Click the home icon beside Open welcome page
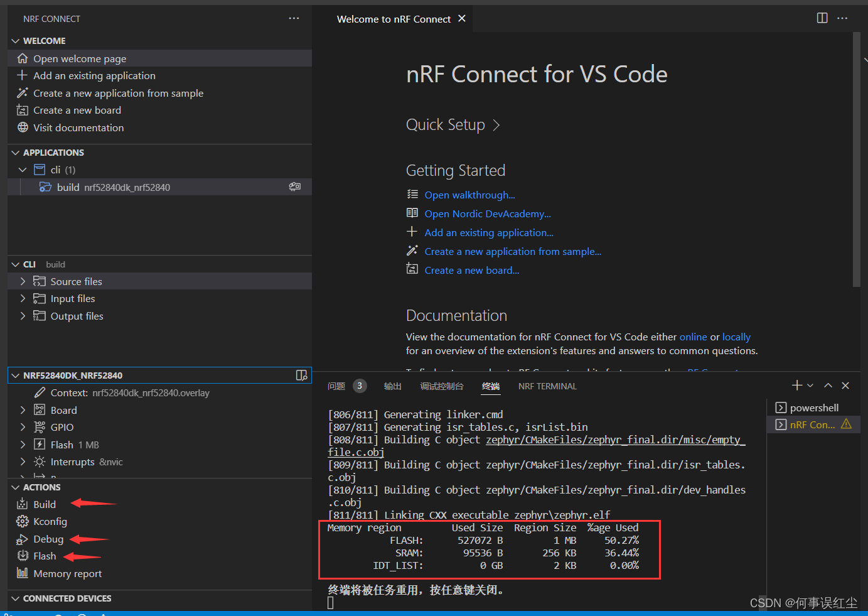Viewport: 868px width, 616px height. click(23, 58)
